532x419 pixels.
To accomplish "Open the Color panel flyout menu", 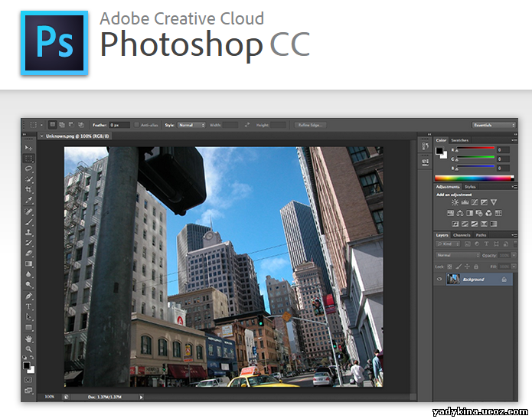I will (x=514, y=140).
